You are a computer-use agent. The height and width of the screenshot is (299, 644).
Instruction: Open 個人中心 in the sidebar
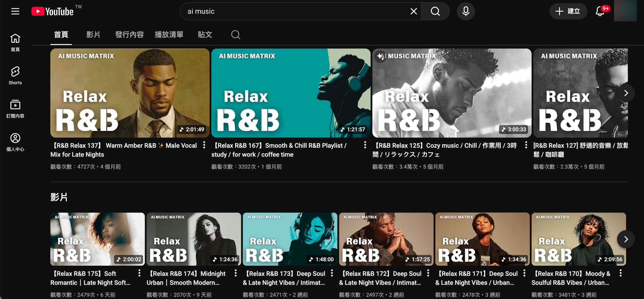(x=15, y=142)
